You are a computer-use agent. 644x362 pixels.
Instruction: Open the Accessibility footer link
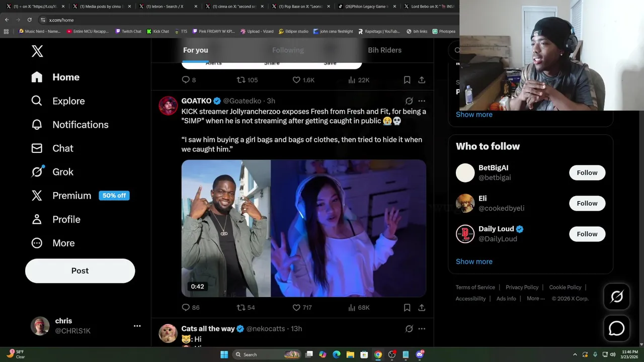click(x=470, y=298)
